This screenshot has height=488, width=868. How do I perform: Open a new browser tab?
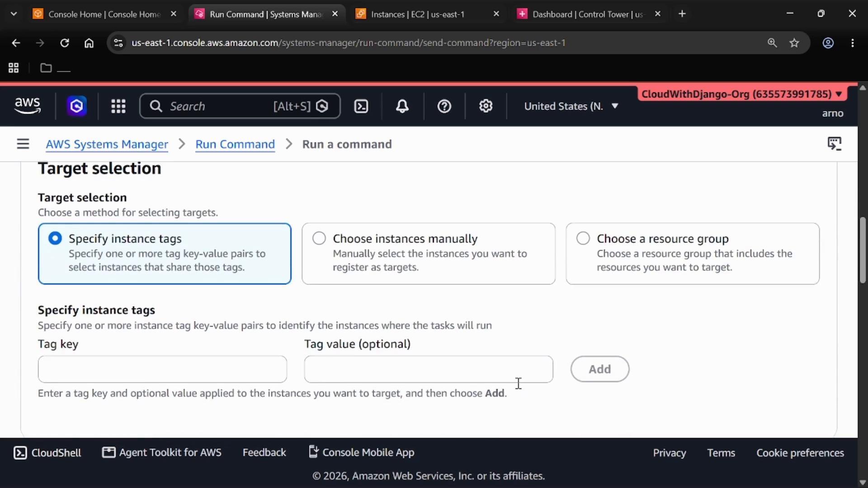tap(682, 14)
